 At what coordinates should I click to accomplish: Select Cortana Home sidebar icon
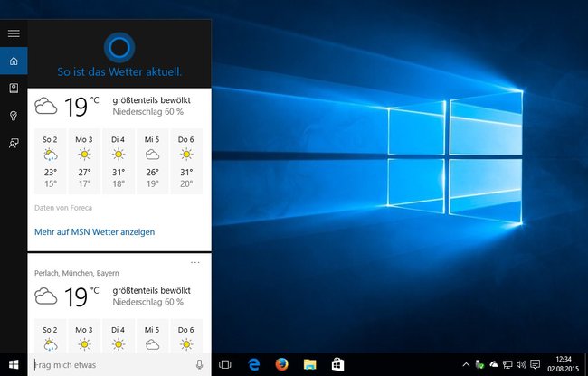[14, 61]
